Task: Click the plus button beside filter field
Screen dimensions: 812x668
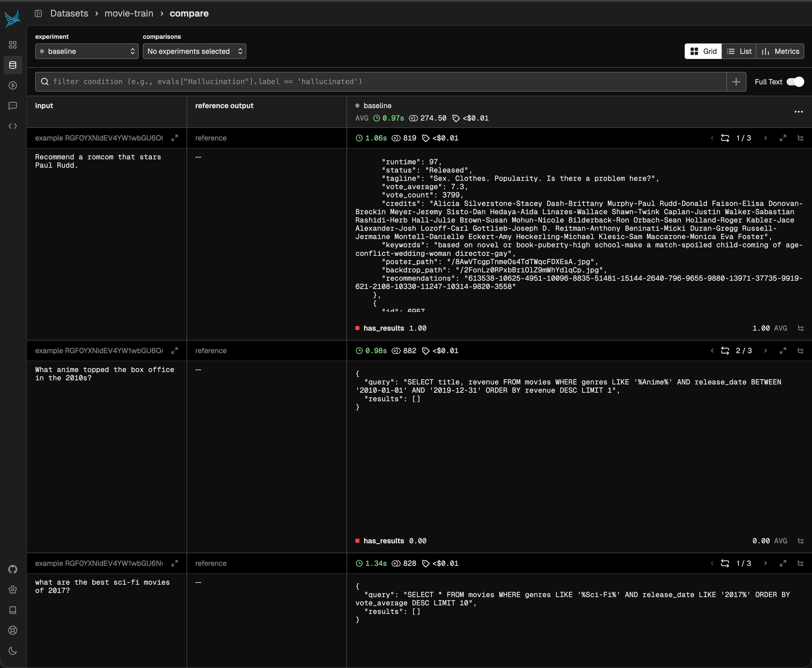Action: click(736, 81)
